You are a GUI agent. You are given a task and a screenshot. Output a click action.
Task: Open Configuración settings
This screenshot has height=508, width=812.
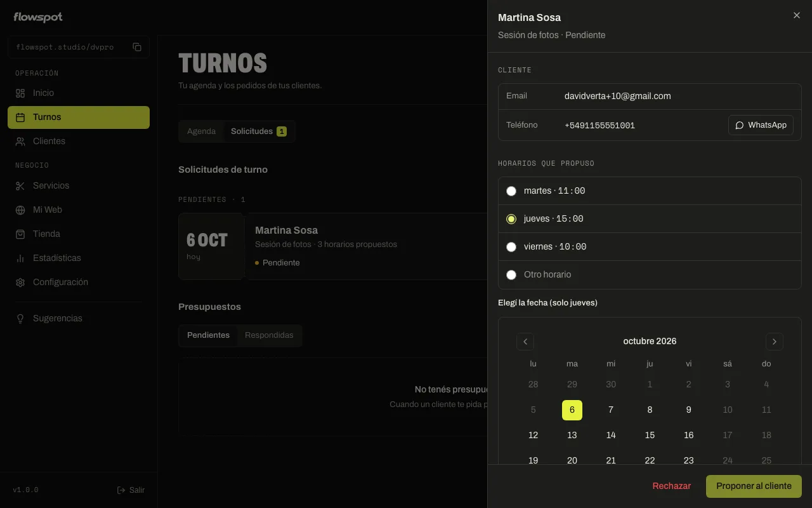(79, 282)
